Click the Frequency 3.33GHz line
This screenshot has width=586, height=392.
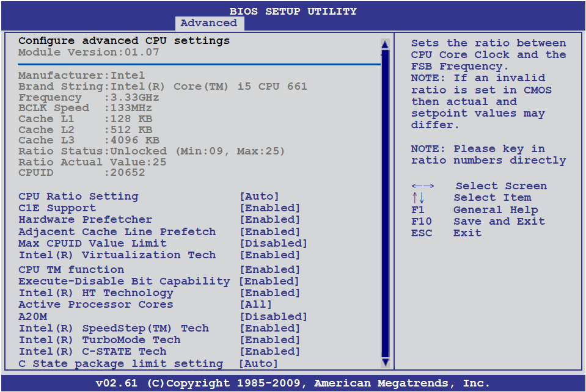[x=89, y=98]
